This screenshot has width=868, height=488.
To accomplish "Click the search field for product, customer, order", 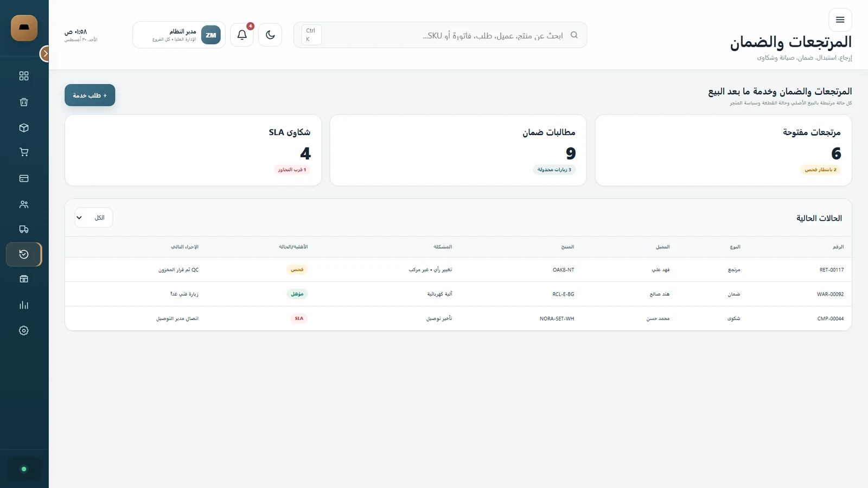I will click(440, 35).
